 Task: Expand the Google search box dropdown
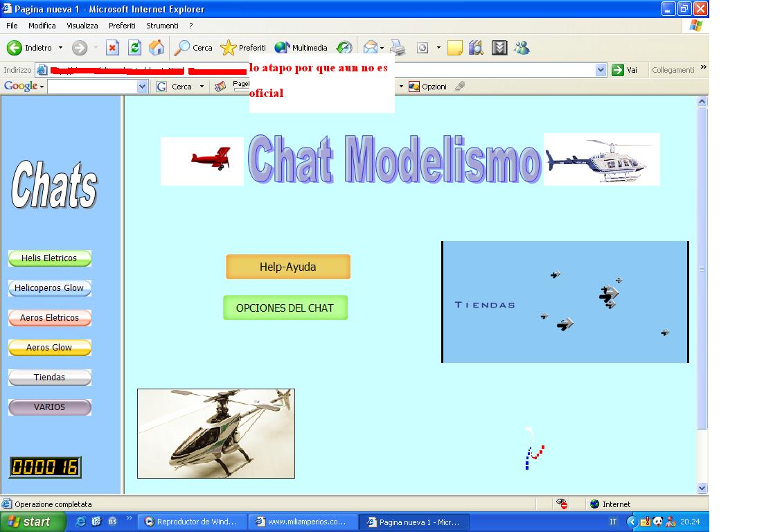pos(142,87)
